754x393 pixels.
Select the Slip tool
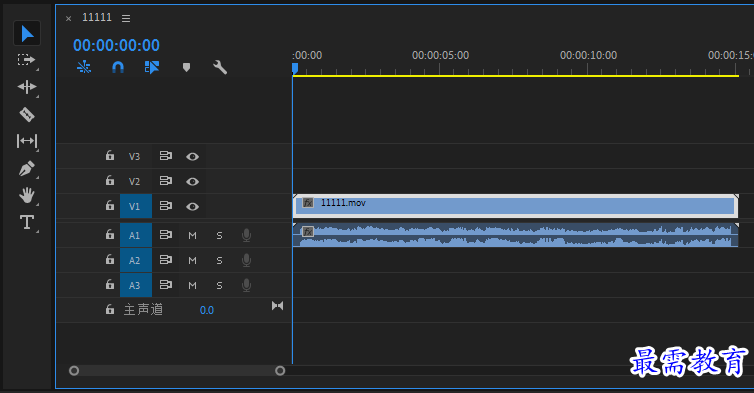pos(26,141)
